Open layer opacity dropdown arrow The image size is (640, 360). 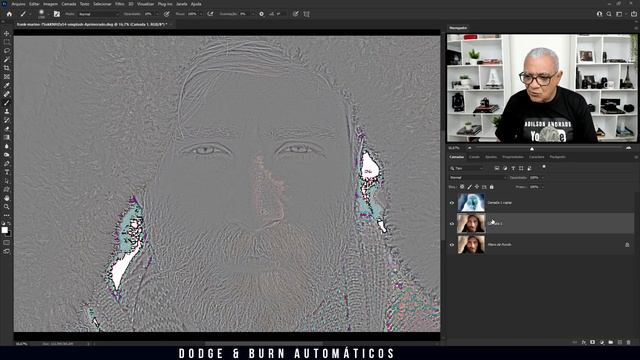pos(542,178)
